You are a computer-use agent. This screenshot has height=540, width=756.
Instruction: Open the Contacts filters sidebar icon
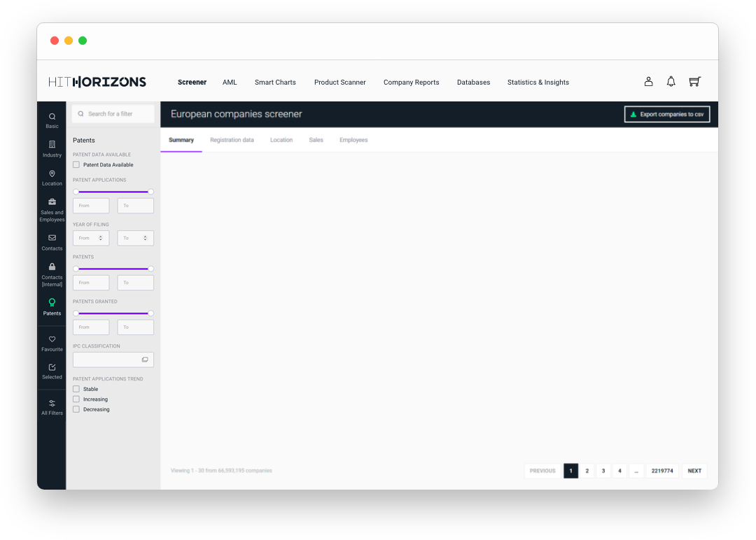[x=52, y=242]
